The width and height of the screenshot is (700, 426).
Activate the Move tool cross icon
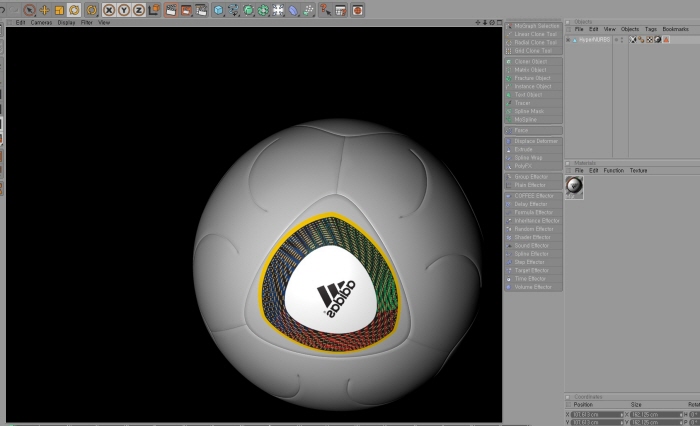click(45, 10)
